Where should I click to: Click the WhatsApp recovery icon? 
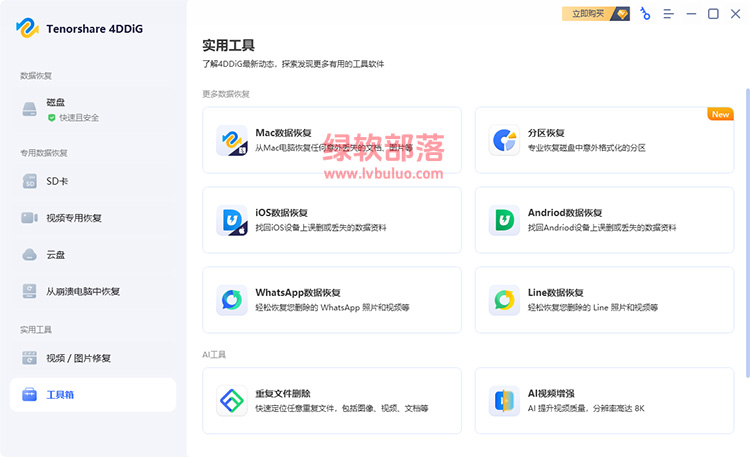tap(232, 301)
